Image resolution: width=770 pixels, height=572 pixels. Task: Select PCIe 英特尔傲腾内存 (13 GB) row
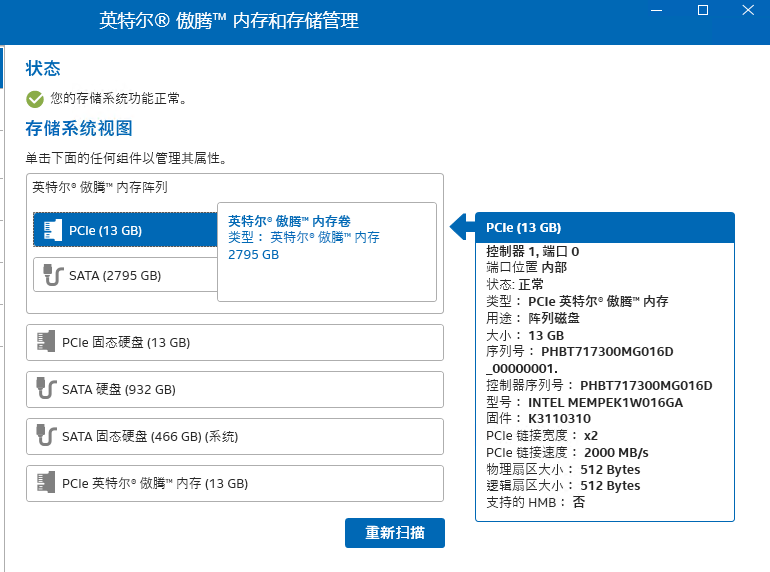[235, 484]
